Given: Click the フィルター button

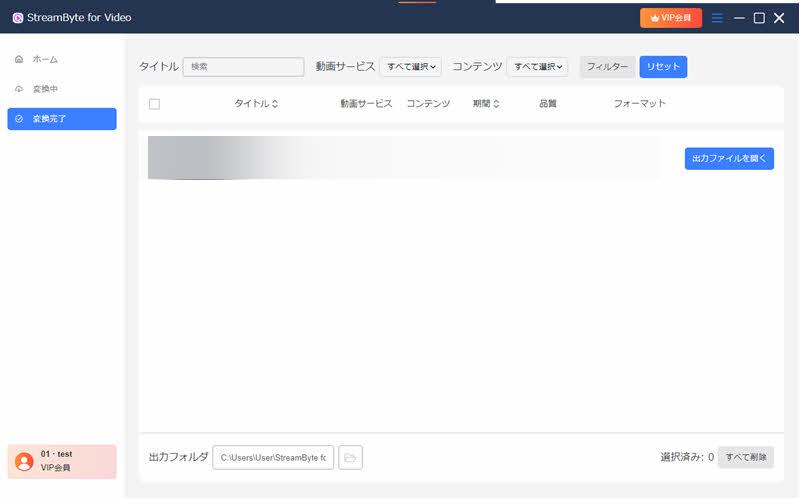Looking at the screenshot, I should point(607,67).
